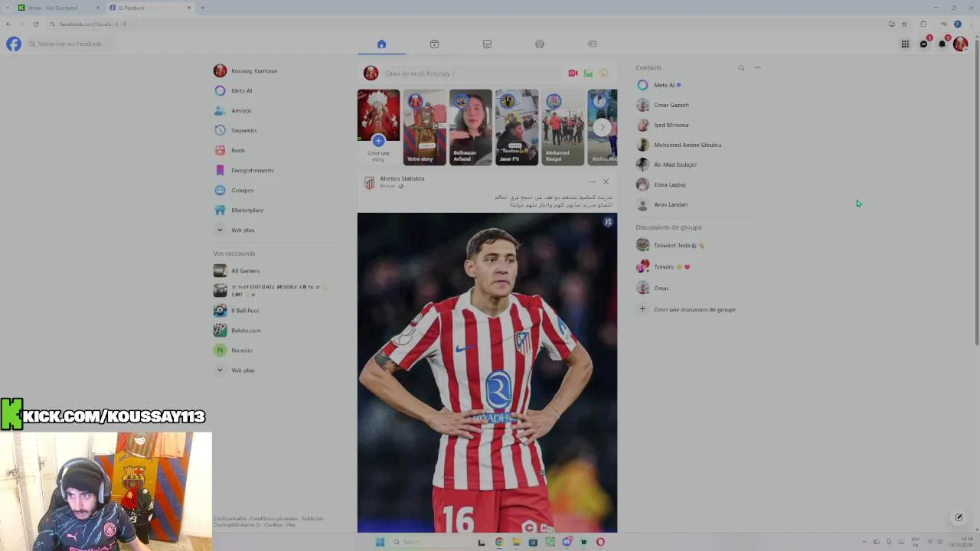Open Messenger chats icon
The height and width of the screenshot is (551, 980).
click(x=923, y=44)
